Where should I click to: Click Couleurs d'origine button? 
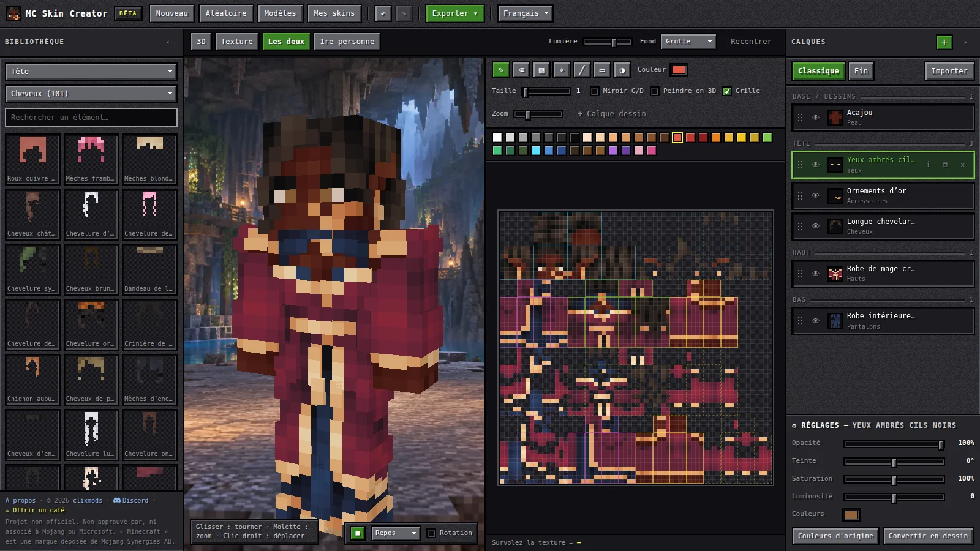(x=835, y=536)
